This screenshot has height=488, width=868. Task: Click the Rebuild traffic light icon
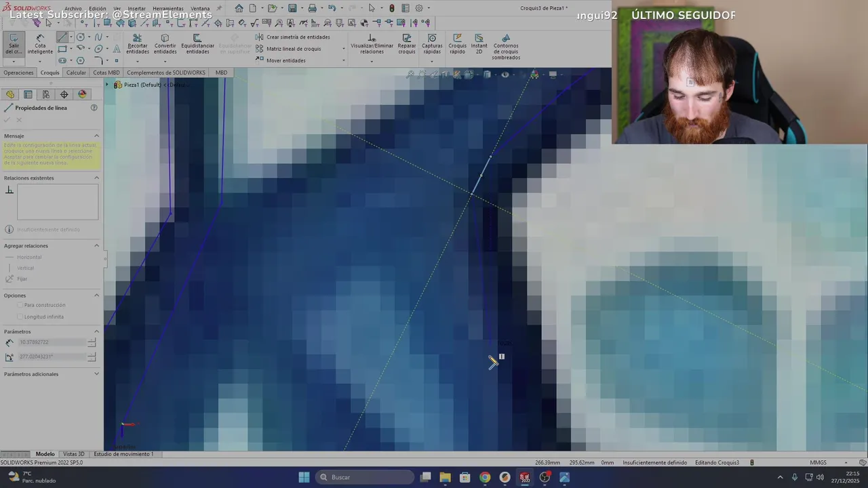pyautogui.click(x=392, y=8)
